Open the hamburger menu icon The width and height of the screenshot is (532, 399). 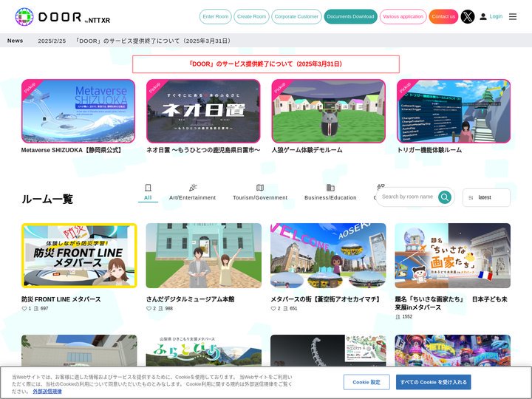[x=513, y=16]
